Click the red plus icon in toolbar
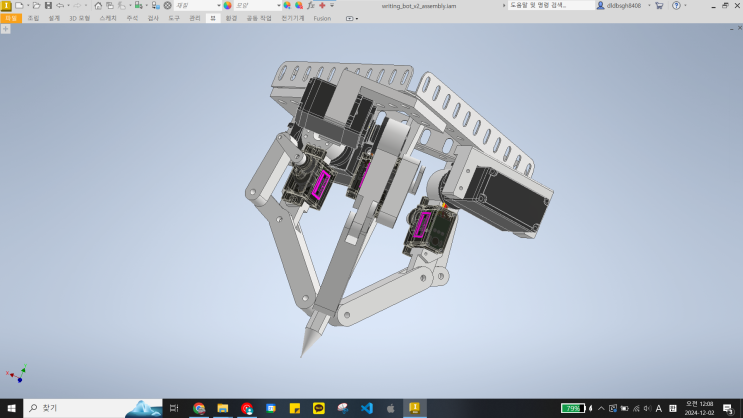The image size is (743, 418). tap(322, 6)
